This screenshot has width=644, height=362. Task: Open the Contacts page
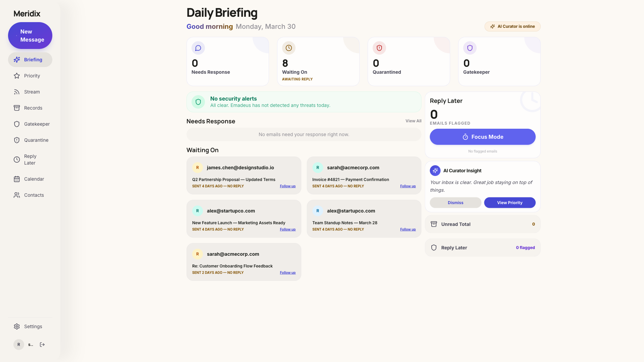click(x=30, y=195)
